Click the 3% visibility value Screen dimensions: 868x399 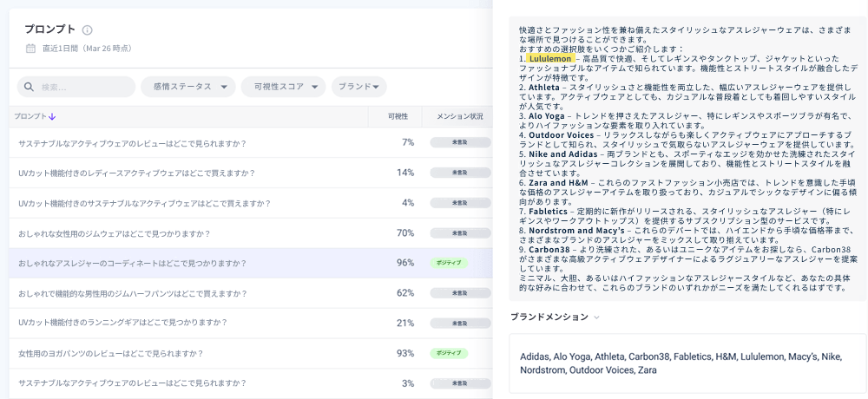click(408, 383)
